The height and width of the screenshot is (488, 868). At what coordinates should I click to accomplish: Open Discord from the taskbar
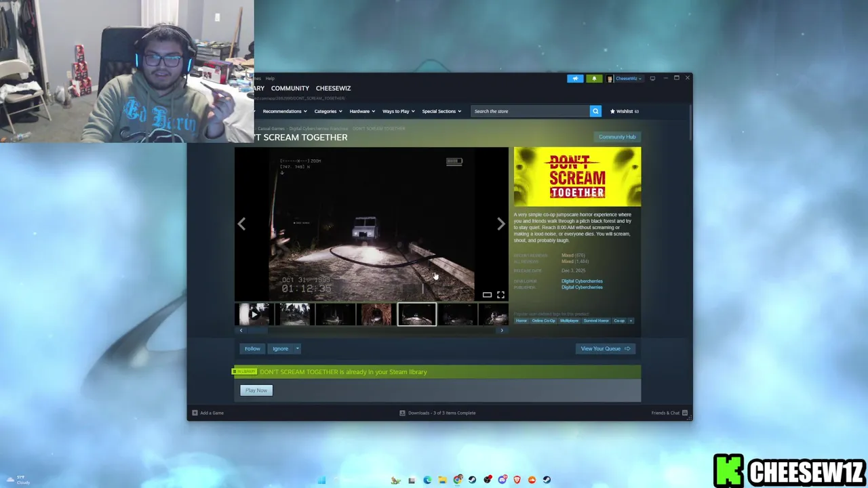[x=502, y=480]
